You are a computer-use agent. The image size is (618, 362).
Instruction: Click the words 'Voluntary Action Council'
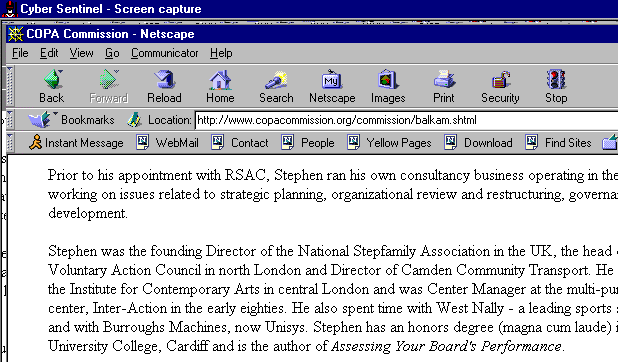(x=124, y=270)
